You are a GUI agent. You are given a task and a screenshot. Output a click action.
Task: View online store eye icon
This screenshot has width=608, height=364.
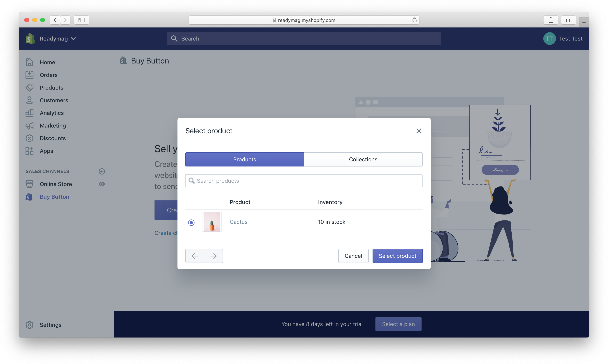[102, 184]
